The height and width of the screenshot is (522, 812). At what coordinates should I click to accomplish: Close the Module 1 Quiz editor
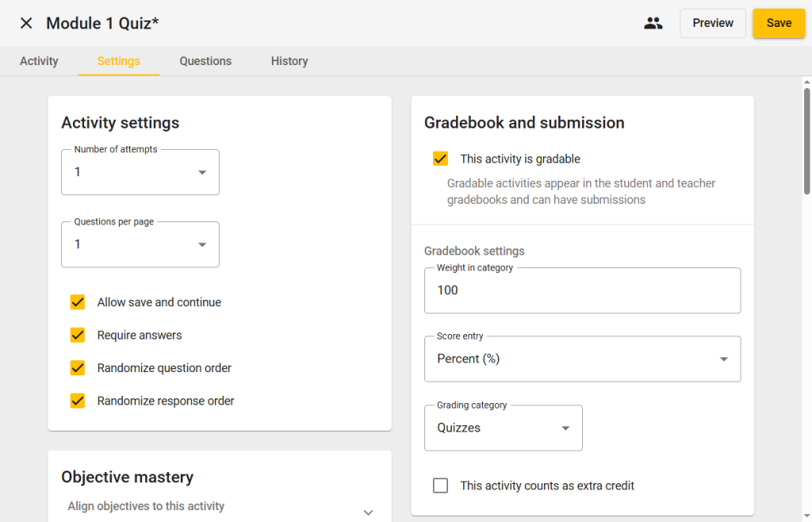pyautogui.click(x=26, y=23)
